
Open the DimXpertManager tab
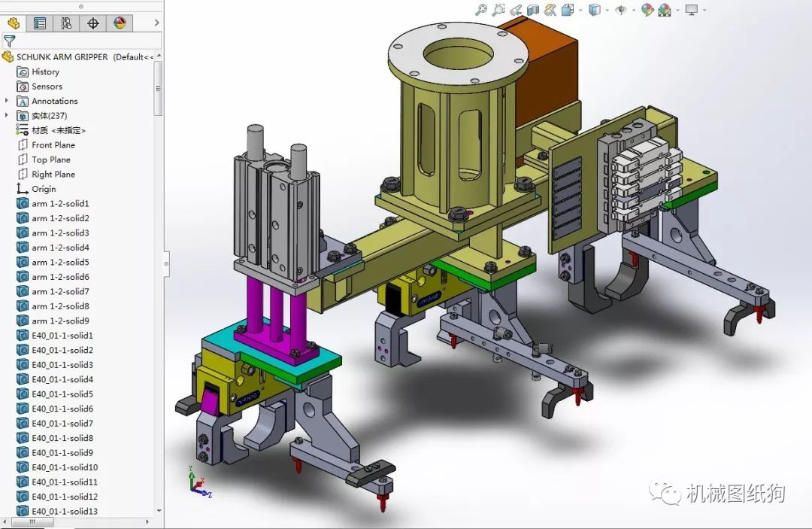click(93, 23)
